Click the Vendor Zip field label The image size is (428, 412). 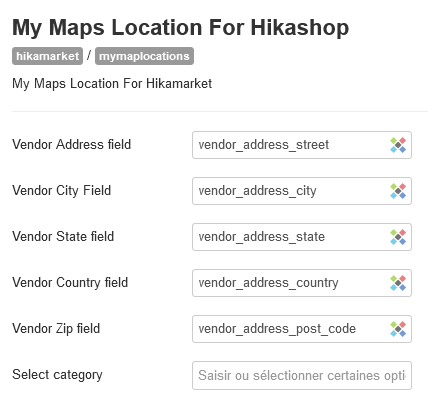click(x=56, y=329)
